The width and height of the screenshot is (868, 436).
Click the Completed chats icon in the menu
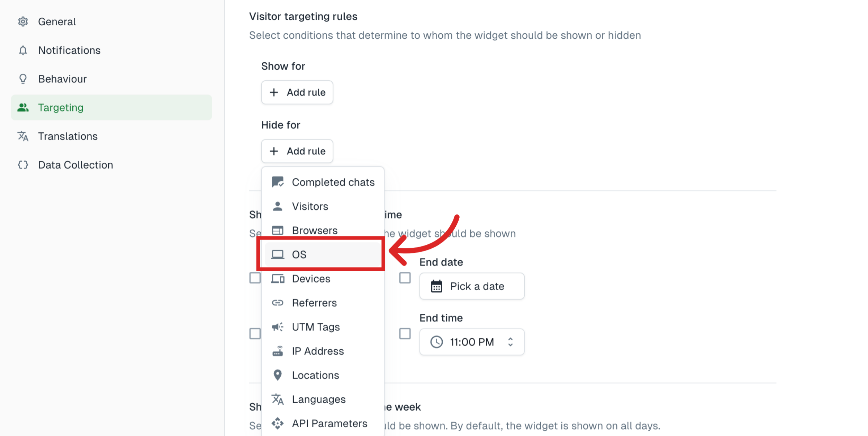coord(278,182)
